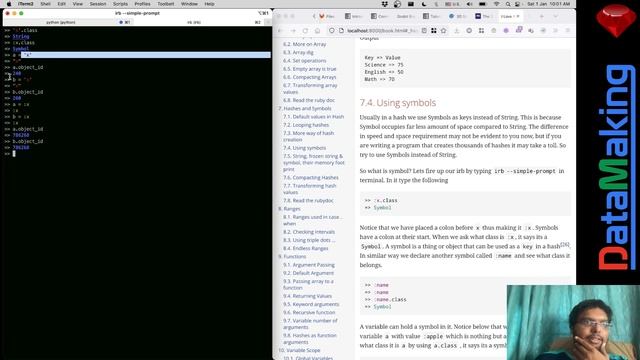Open sidebar link 7.2 Looping hashes
This screenshot has width=640, height=360.
pos(306,124)
